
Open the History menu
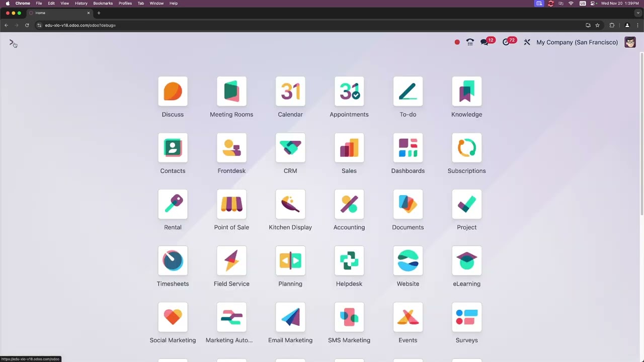click(81, 3)
